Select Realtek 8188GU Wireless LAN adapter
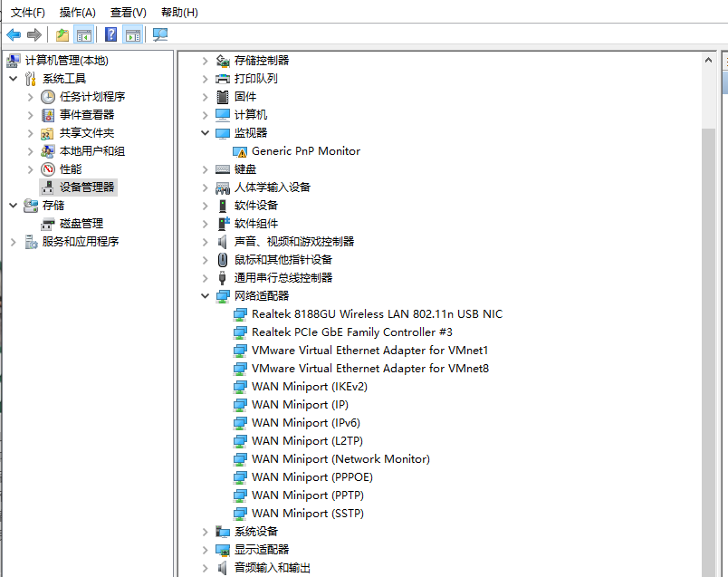This screenshot has width=728, height=577. [x=377, y=314]
